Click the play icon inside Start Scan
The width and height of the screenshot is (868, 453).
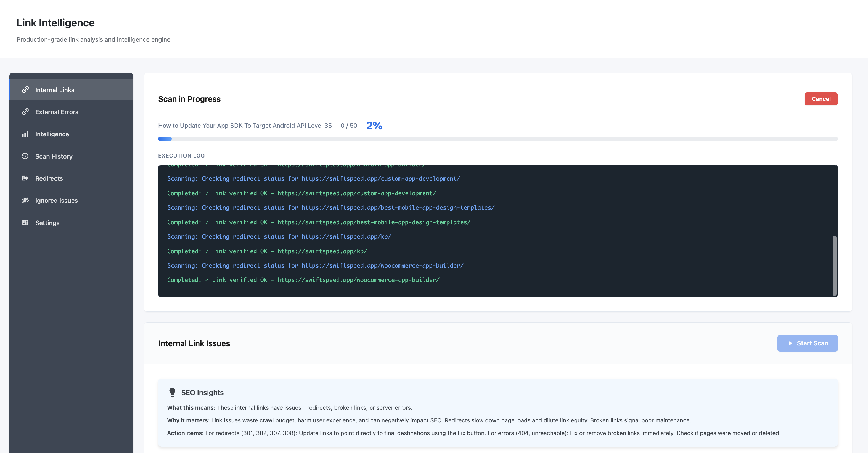pos(790,343)
